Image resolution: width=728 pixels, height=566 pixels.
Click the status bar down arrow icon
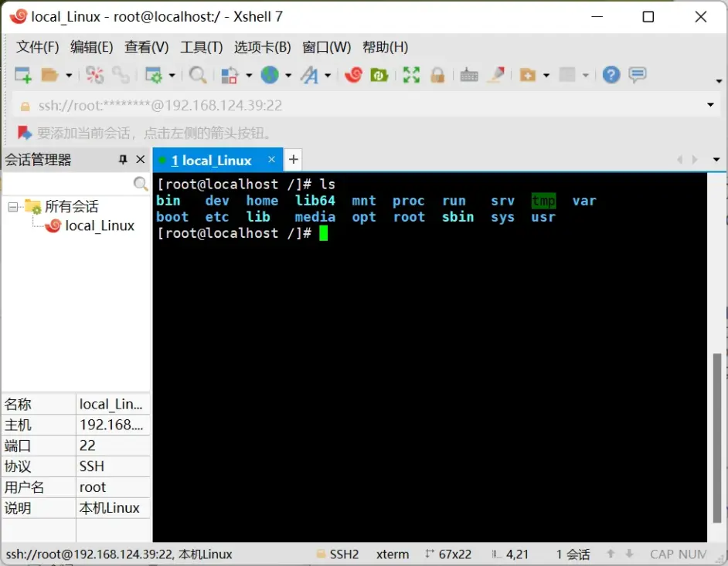pyautogui.click(x=629, y=554)
